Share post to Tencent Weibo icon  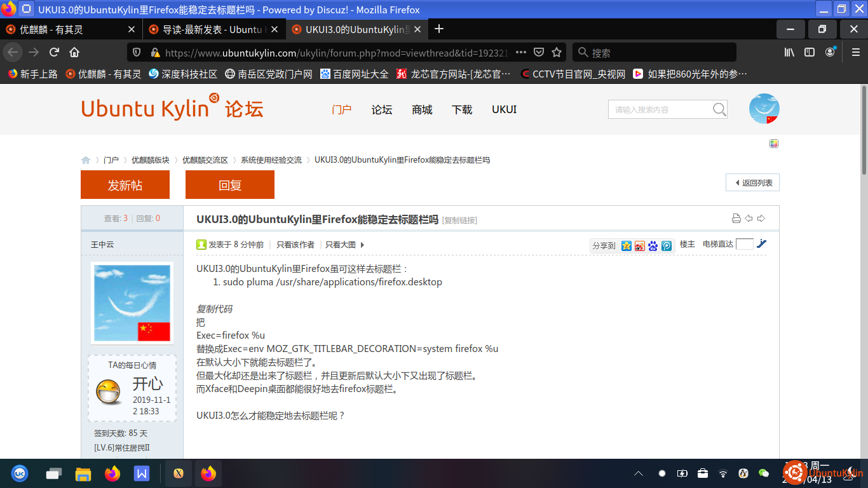[667, 245]
